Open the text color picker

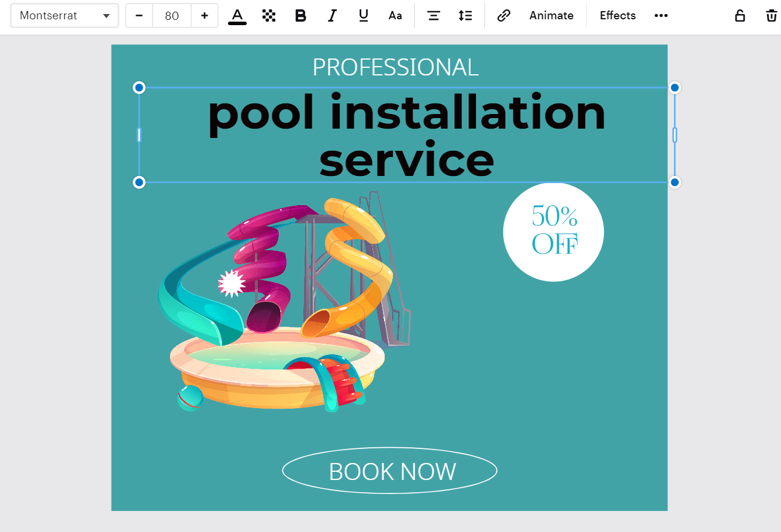click(237, 16)
